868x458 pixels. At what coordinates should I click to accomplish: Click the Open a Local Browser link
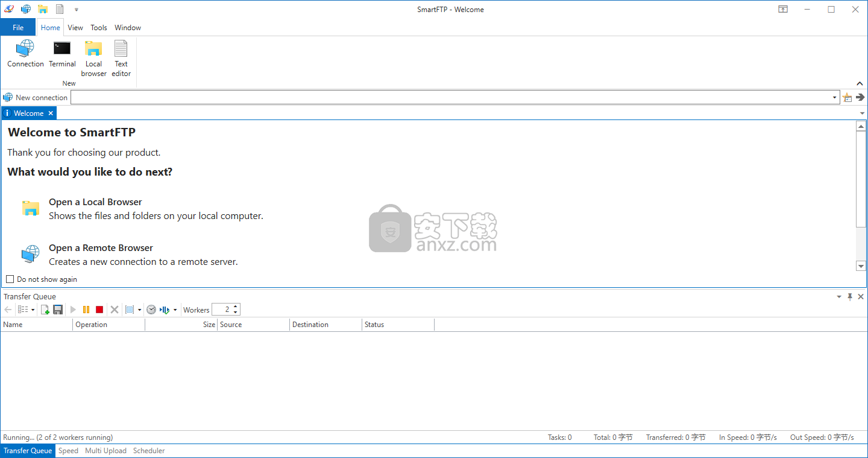tap(95, 202)
